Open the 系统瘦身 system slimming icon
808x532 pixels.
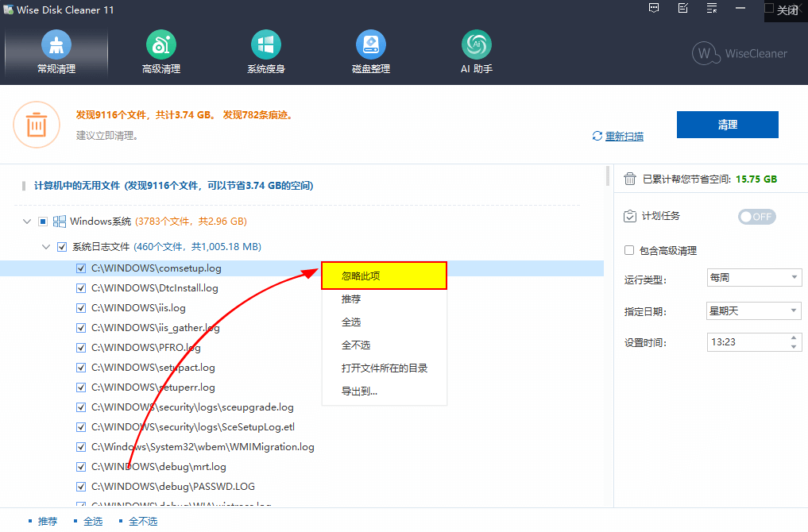(266, 45)
